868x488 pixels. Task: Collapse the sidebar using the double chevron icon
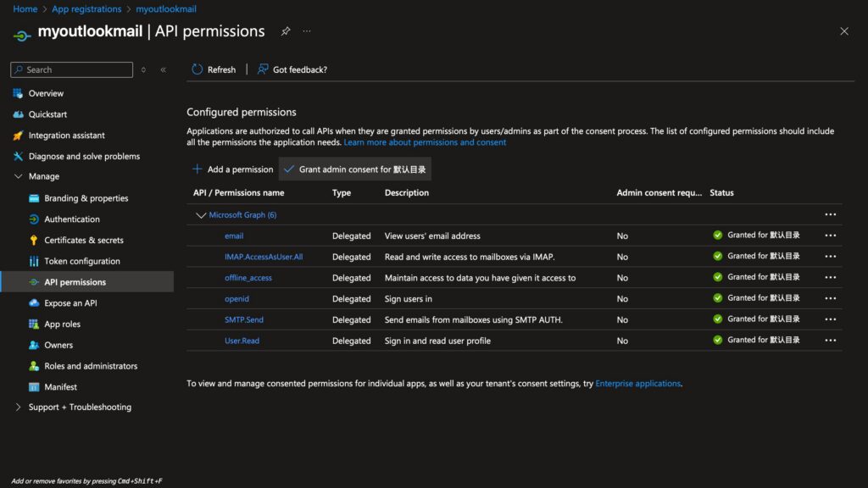pyautogui.click(x=163, y=69)
